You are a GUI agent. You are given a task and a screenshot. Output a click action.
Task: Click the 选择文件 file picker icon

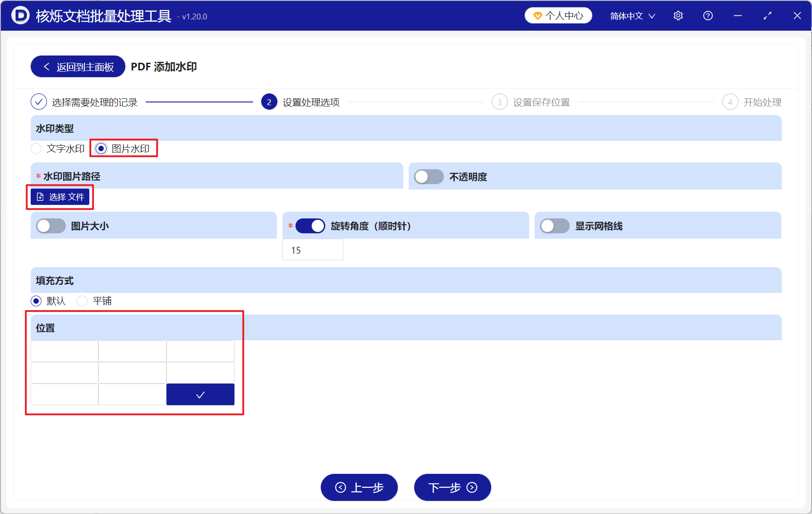click(40, 197)
